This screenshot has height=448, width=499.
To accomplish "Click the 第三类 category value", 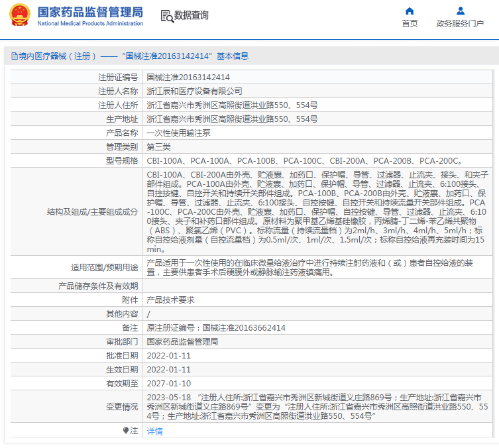I will pos(158,147).
